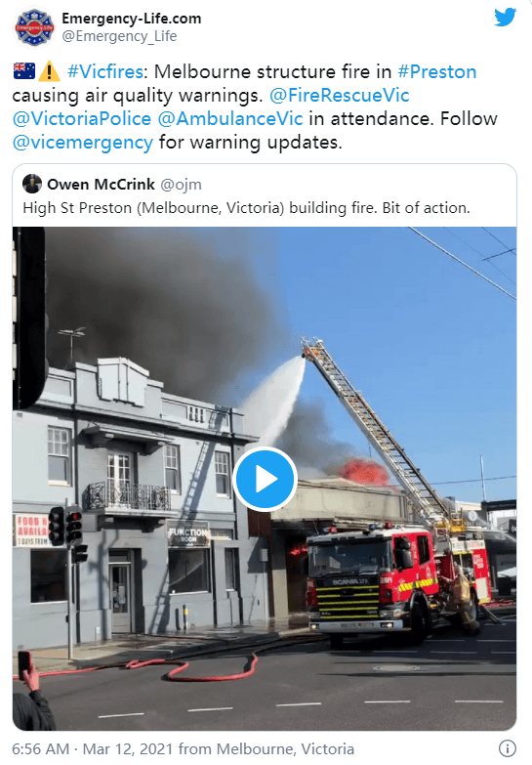This screenshot has height=765, width=532.
Task: Follow the @vicemergency mention link
Action: tap(83, 143)
